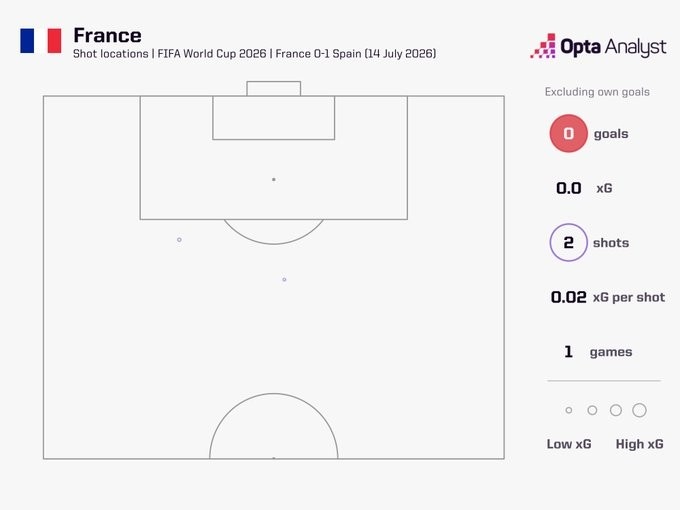The height and width of the screenshot is (510, 680).
Task: Click the smallest Low xG legend circle
Action: tap(569, 410)
